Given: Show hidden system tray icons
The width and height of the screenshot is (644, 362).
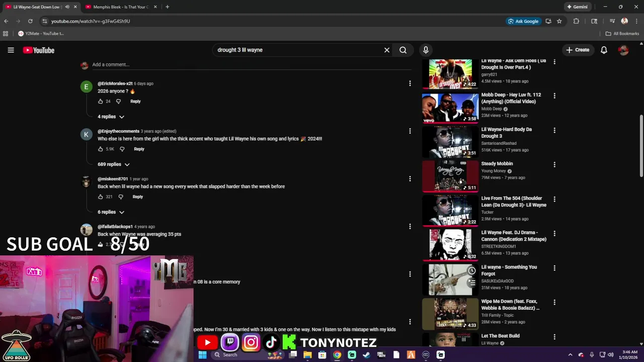Looking at the screenshot, I should click(x=570, y=354).
